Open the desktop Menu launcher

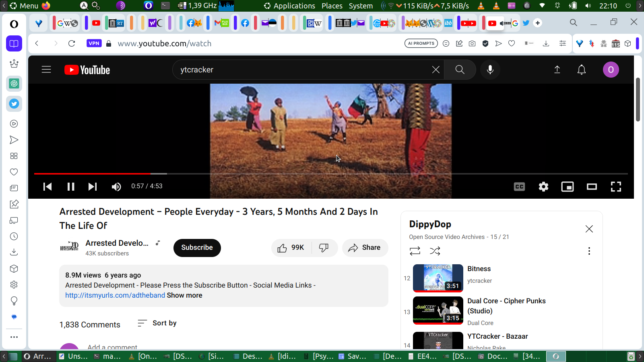coord(24,6)
